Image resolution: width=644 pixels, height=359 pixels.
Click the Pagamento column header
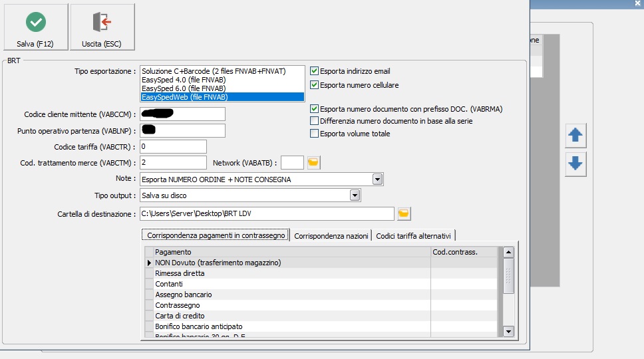pyautogui.click(x=292, y=252)
